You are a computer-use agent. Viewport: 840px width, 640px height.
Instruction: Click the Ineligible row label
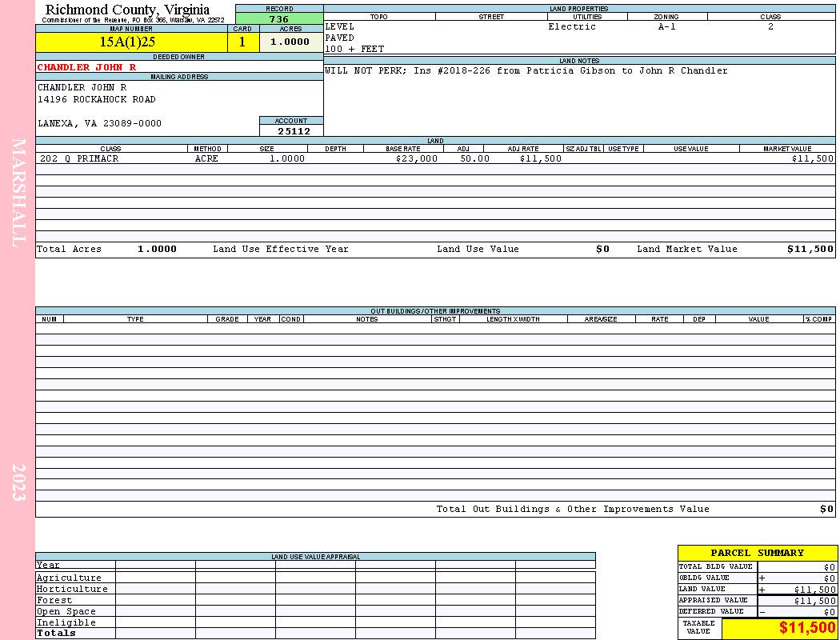[x=66, y=623]
